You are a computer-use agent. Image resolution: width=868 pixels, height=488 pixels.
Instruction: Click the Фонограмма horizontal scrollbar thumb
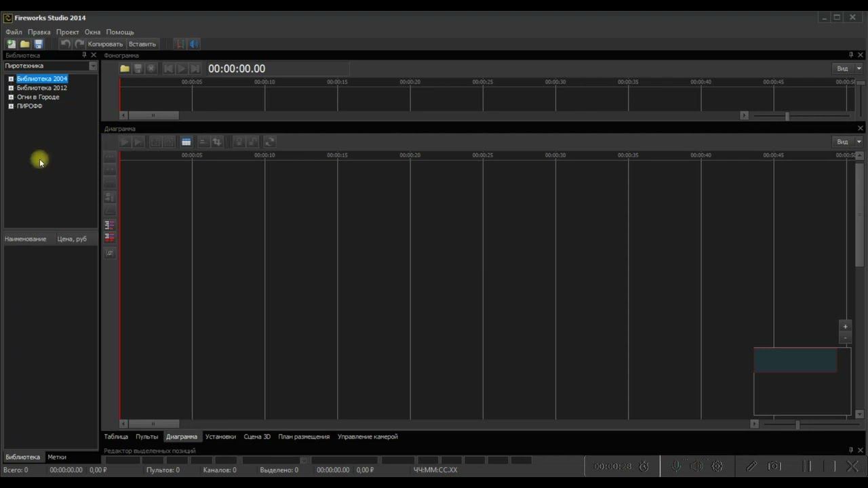154,115
